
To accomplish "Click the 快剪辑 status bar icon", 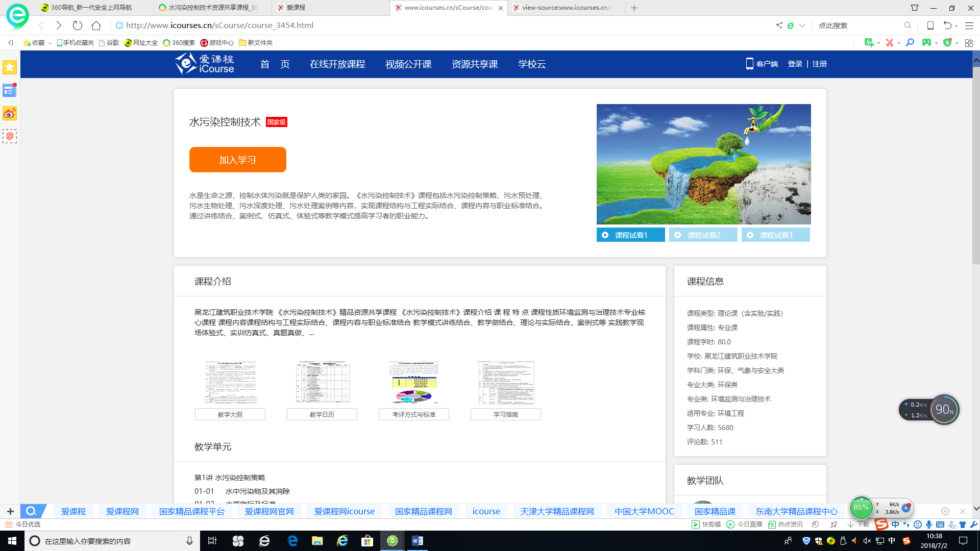I will point(706,524).
